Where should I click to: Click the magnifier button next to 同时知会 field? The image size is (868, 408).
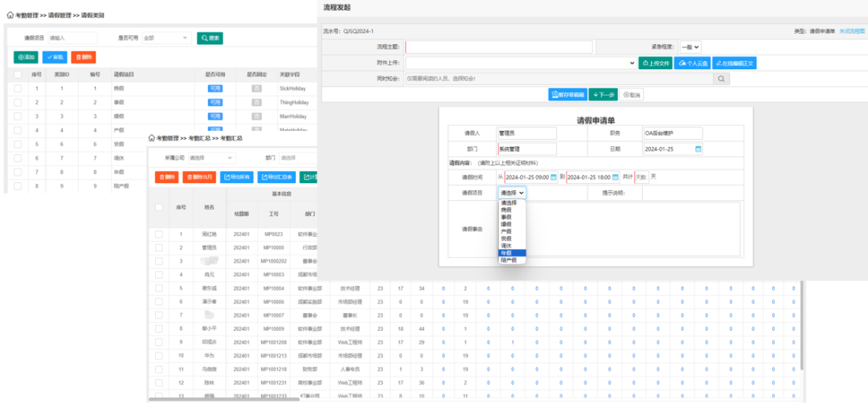click(x=721, y=79)
